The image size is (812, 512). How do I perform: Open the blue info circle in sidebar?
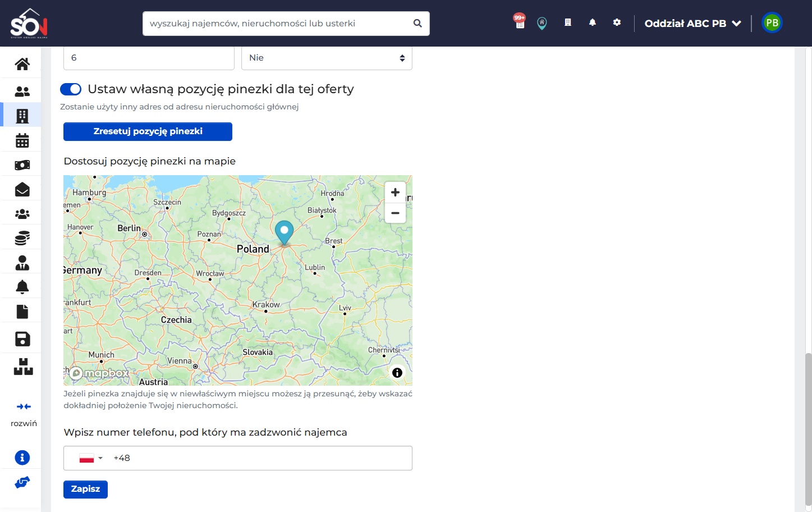click(22, 458)
